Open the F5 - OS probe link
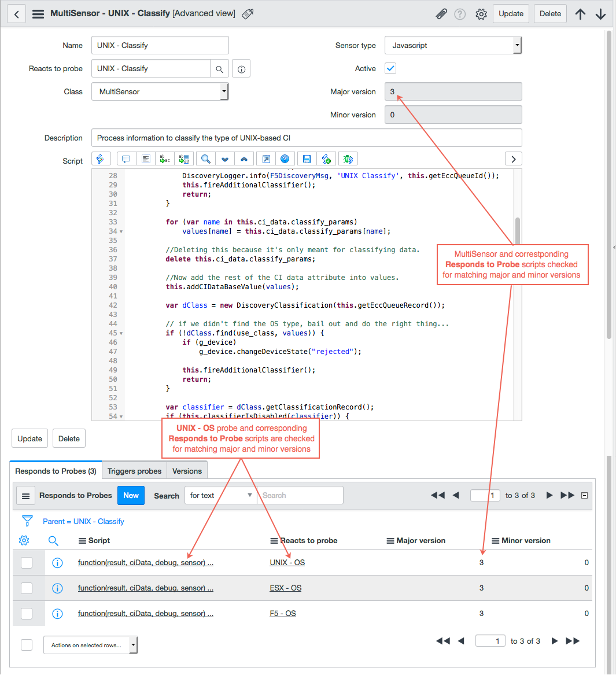Screen dimensions: 616x675 283,614
